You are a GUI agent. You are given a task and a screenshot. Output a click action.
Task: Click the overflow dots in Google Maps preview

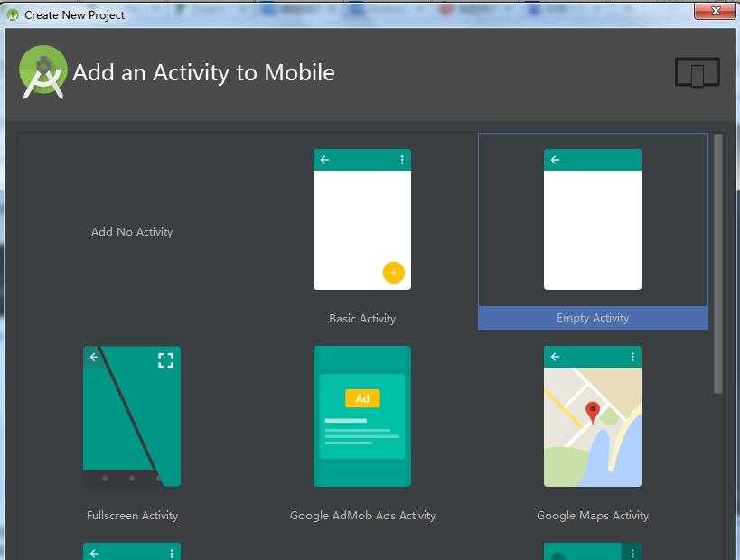632,357
